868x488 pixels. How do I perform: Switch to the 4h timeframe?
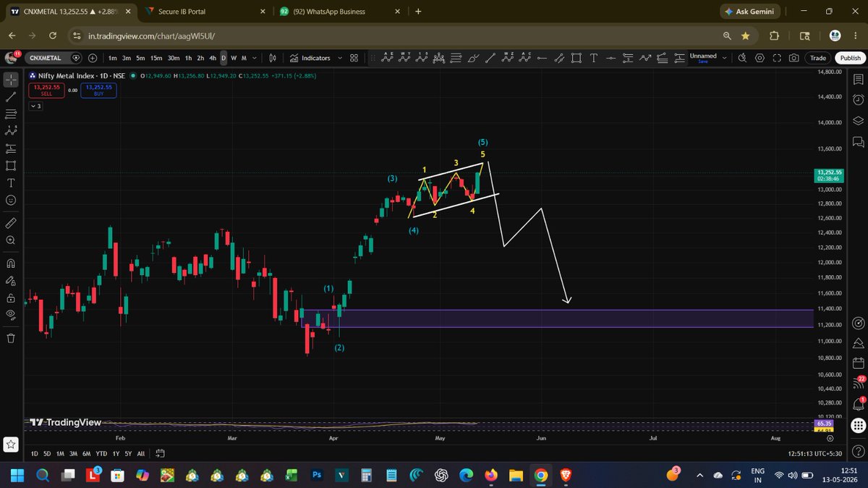[x=212, y=58]
